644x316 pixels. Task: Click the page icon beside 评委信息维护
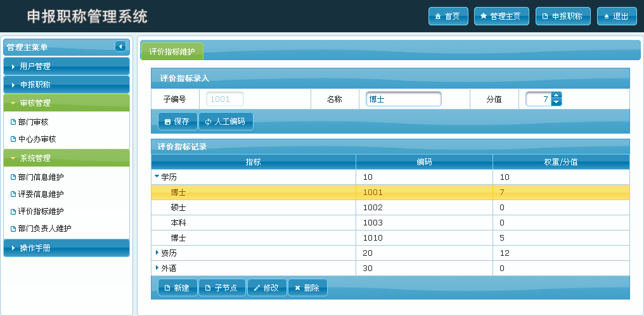[x=13, y=194]
